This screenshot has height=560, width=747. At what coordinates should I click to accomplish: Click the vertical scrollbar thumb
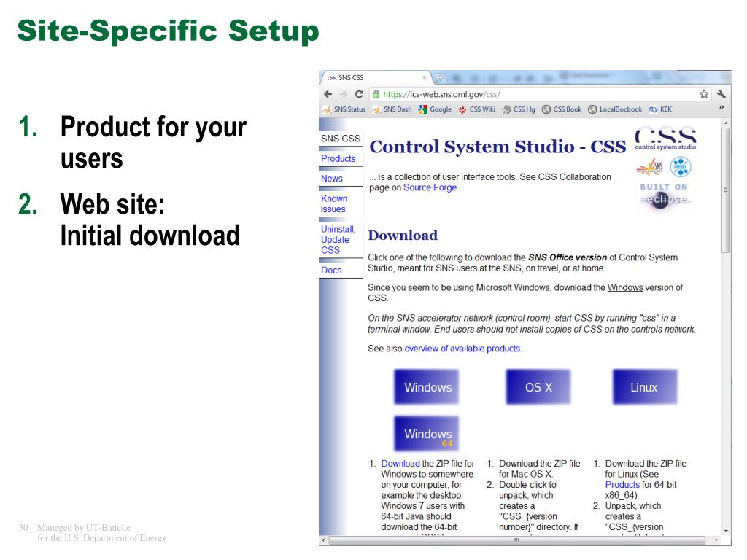[726, 190]
